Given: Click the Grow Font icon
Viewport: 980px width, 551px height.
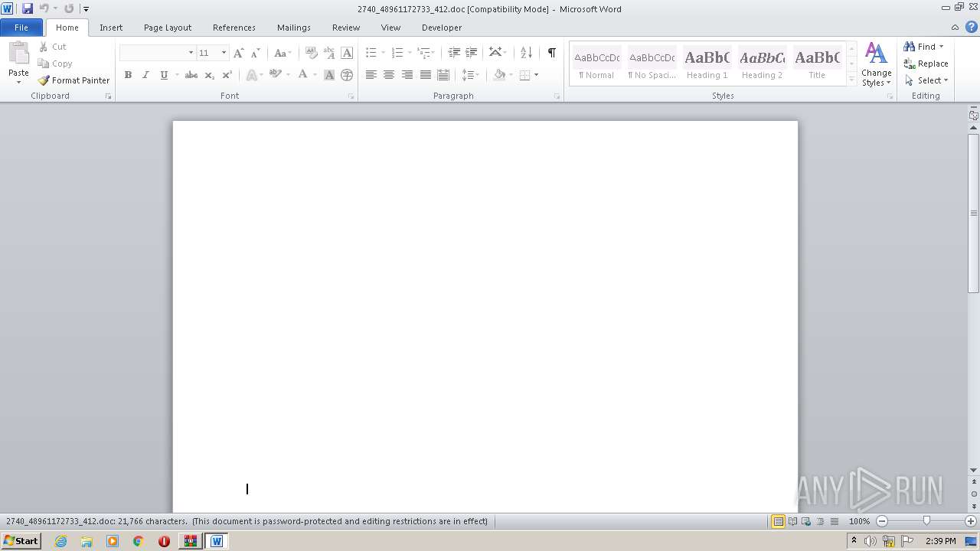Looking at the screenshot, I should 239,53.
